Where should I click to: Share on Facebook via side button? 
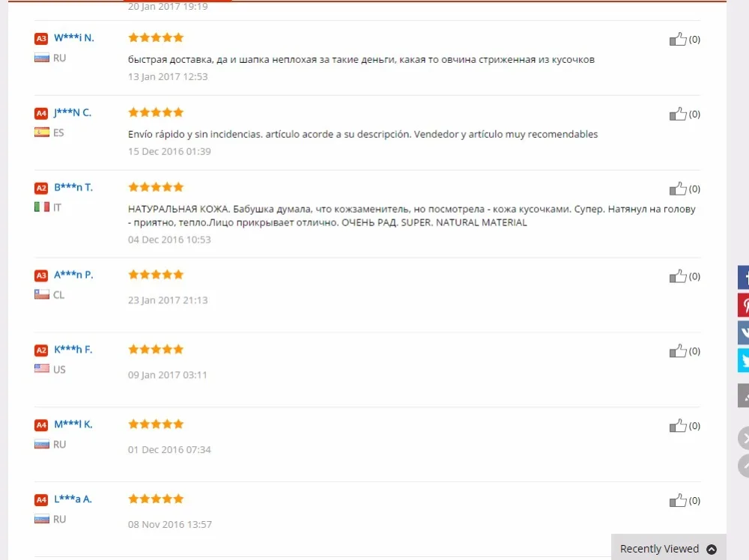tap(743, 277)
